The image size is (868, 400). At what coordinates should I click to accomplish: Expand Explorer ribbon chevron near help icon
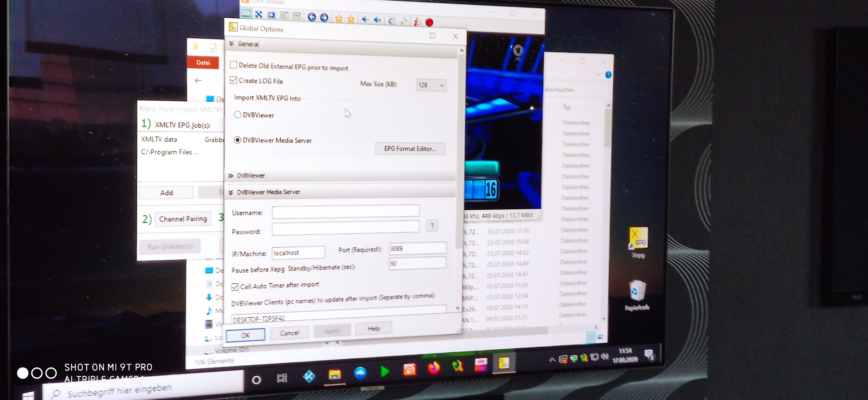(x=599, y=74)
